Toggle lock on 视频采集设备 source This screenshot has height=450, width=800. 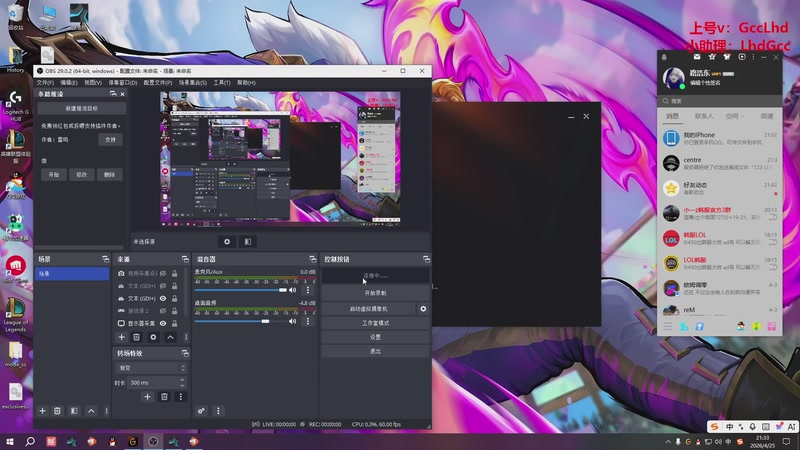[174, 273]
